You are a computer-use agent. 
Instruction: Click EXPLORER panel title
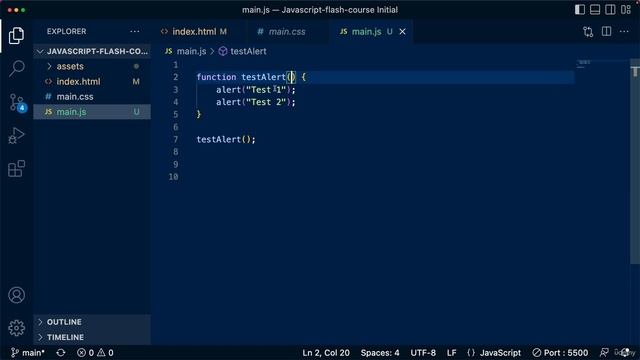click(x=66, y=31)
